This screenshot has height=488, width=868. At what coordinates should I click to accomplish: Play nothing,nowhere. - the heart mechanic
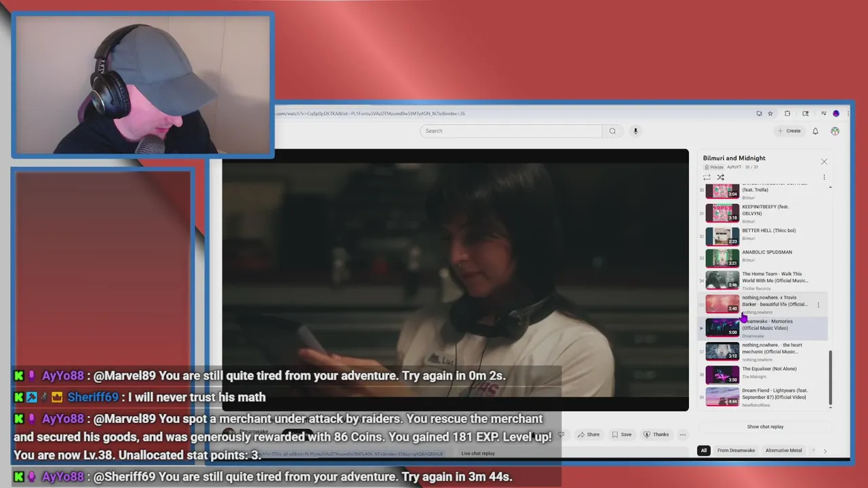764,352
